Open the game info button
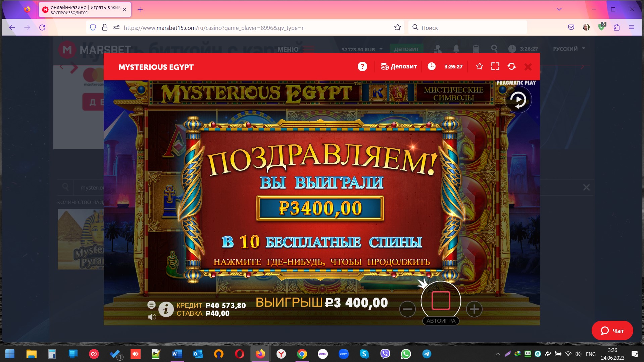644x362 pixels. [166, 309]
